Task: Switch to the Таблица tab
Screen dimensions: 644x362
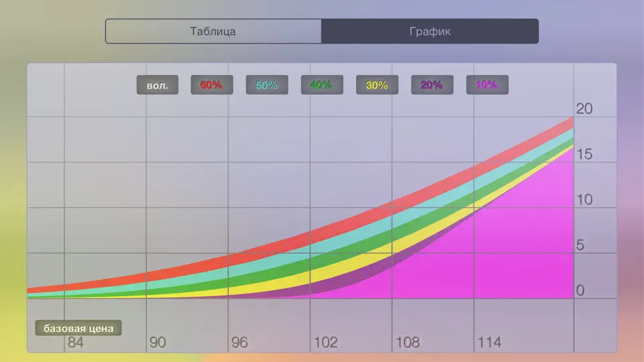Action: [x=213, y=32]
